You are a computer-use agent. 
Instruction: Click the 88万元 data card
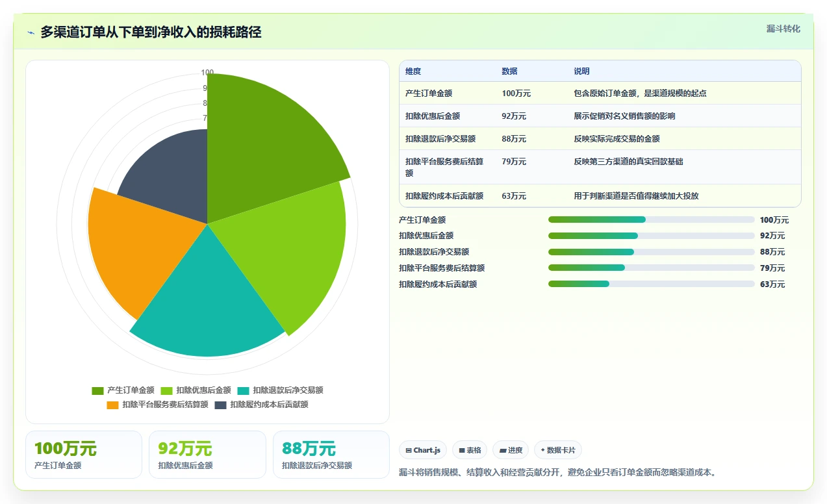[x=331, y=455]
